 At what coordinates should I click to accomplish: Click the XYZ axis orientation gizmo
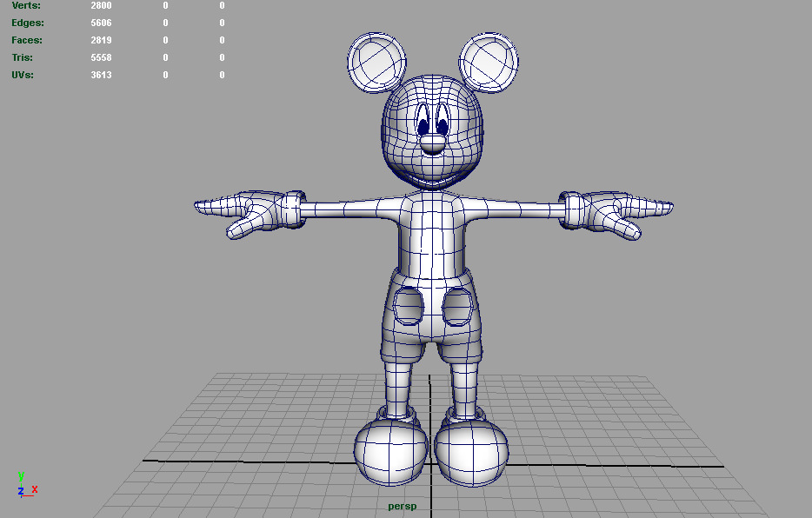pos(27,485)
